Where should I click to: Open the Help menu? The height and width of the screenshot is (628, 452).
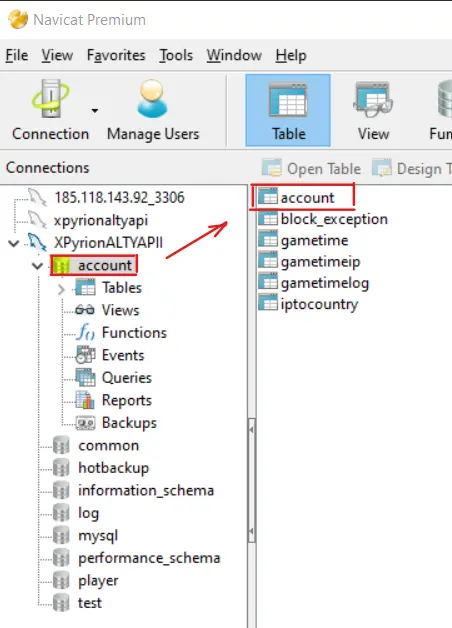coord(291,55)
